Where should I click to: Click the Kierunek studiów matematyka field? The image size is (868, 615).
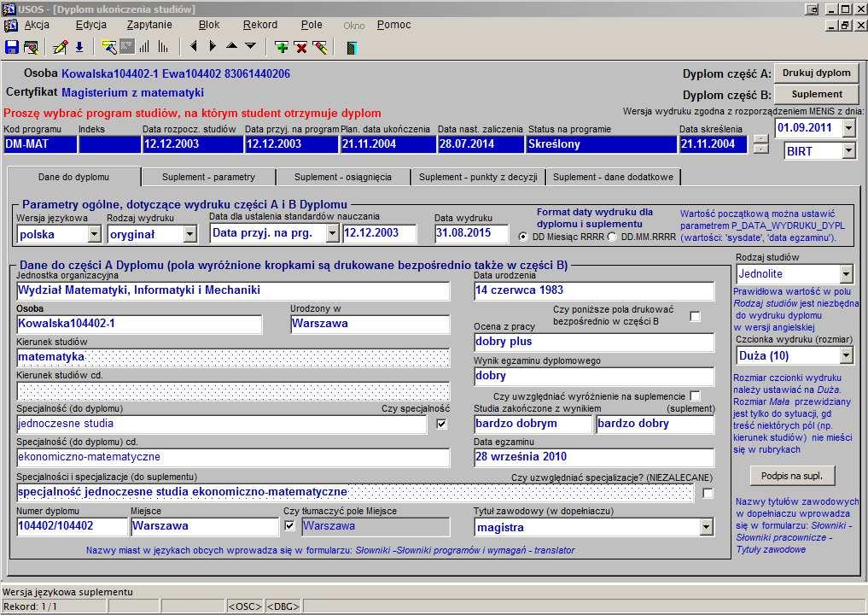pyautogui.click(x=233, y=357)
